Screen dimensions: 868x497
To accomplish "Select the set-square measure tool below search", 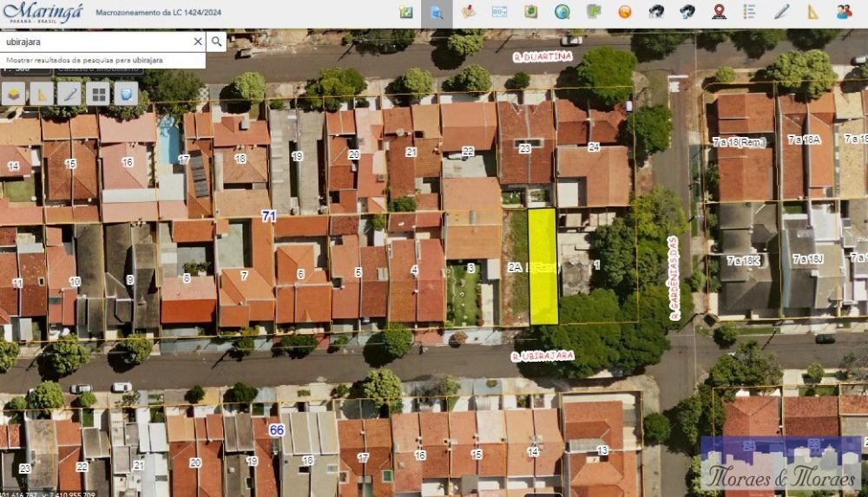I will tap(42, 94).
